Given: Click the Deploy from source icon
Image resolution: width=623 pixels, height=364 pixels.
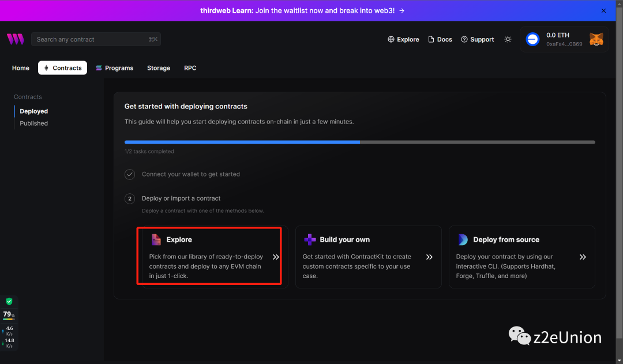Looking at the screenshot, I should point(463,239).
